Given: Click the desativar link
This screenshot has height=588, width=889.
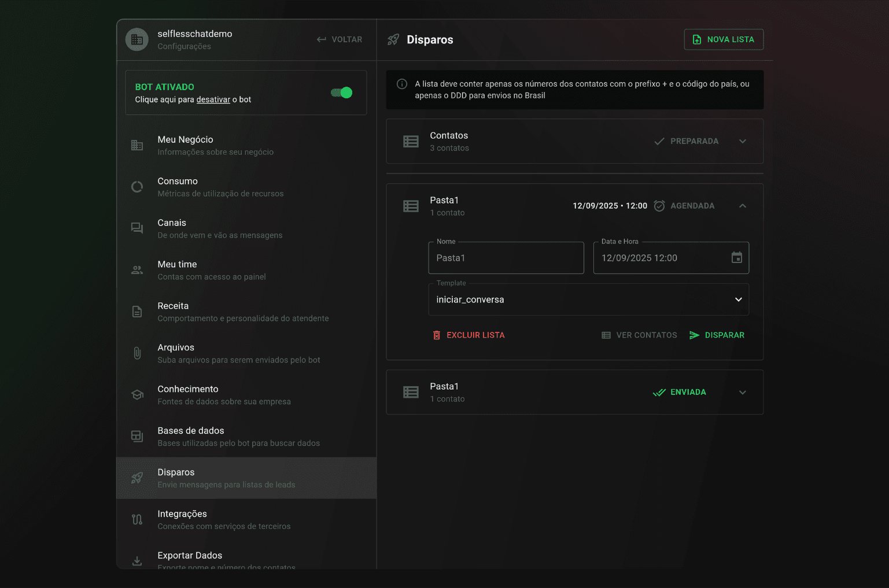Looking at the screenshot, I should [213, 99].
